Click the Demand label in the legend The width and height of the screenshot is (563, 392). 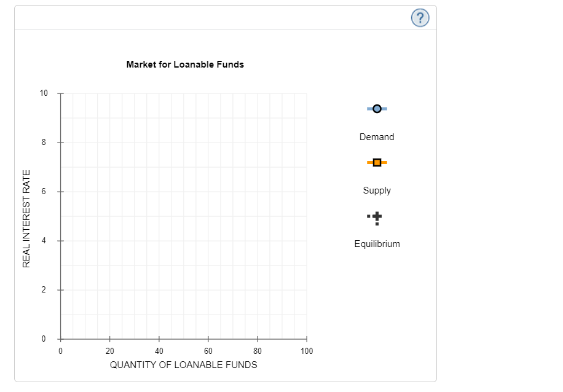[377, 137]
